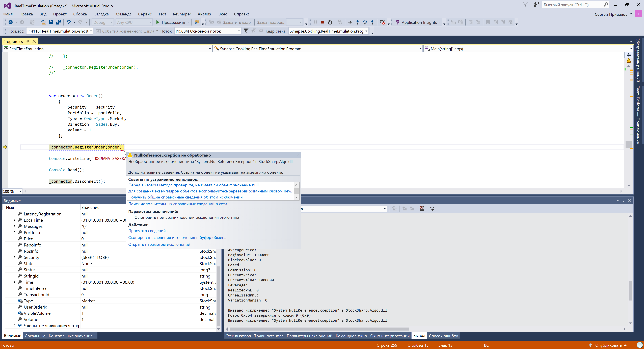Open the ReSharper menu

point(182,14)
